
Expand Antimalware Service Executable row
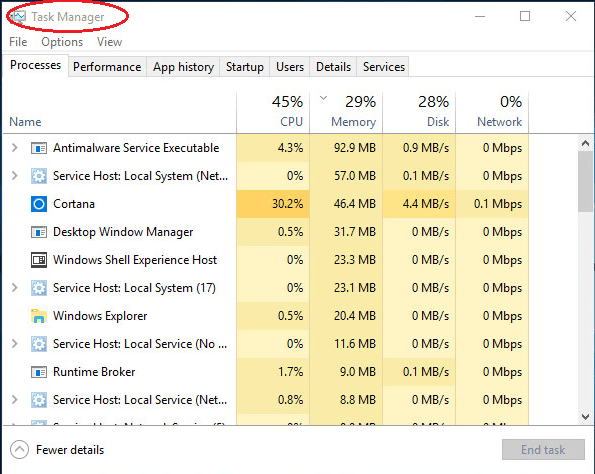(x=14, y=148)
